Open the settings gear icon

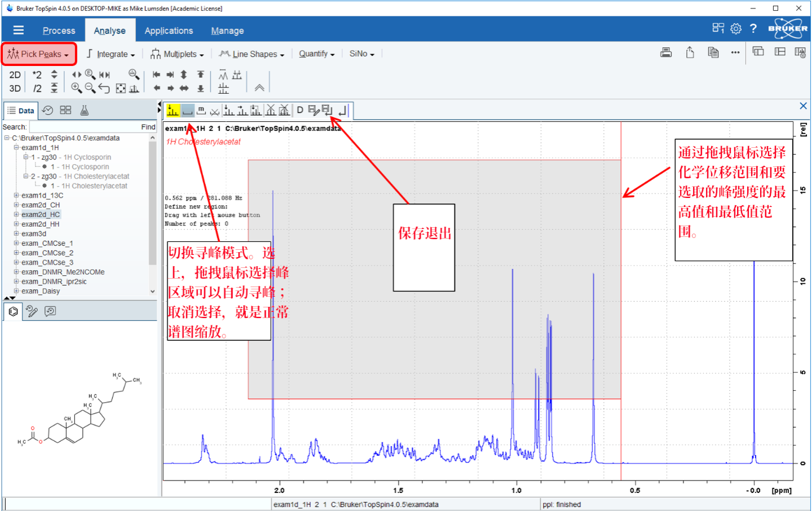tap(736, 29)
